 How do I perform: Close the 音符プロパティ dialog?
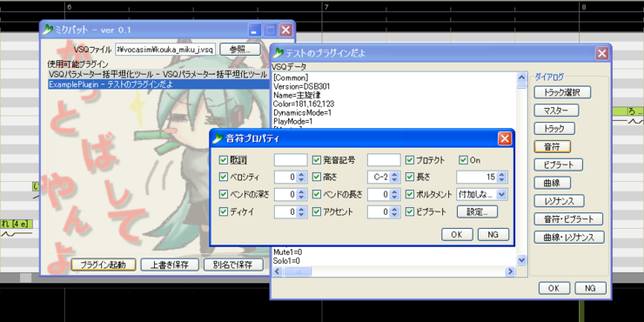[x=505, y=139]
